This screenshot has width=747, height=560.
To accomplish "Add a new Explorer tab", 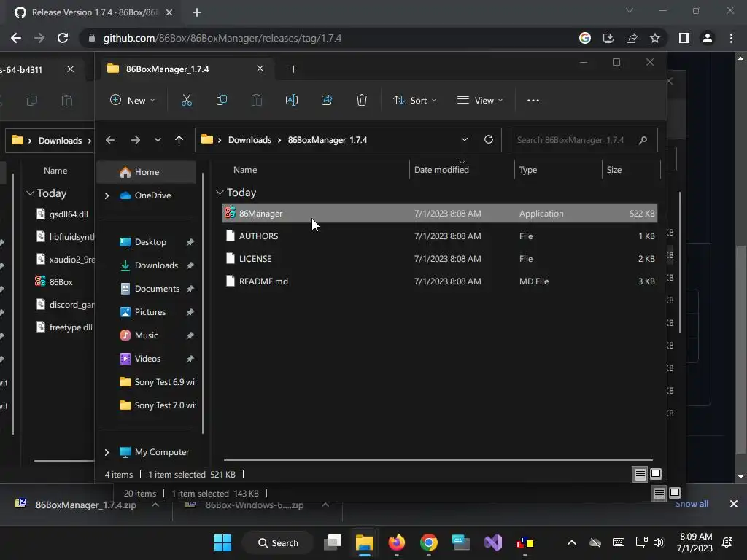I will click(x=293, y=69).
